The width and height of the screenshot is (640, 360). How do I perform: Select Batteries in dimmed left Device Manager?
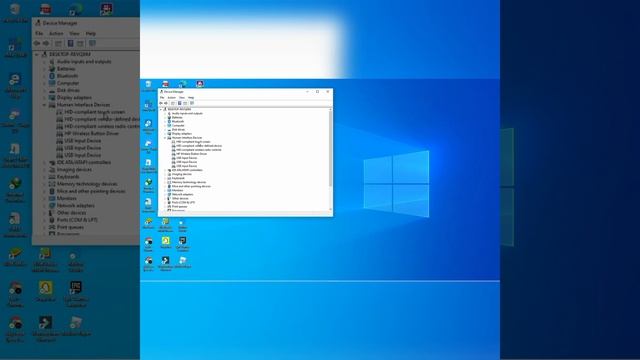pyautogui.click(x=66, y=69)
